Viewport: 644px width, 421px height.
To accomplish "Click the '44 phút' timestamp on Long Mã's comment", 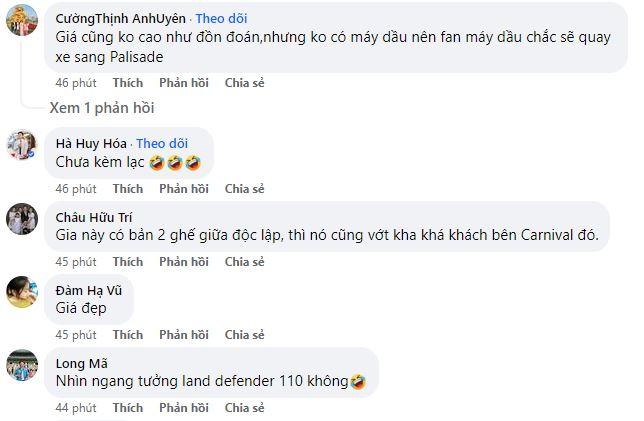I will pos(76,408).
